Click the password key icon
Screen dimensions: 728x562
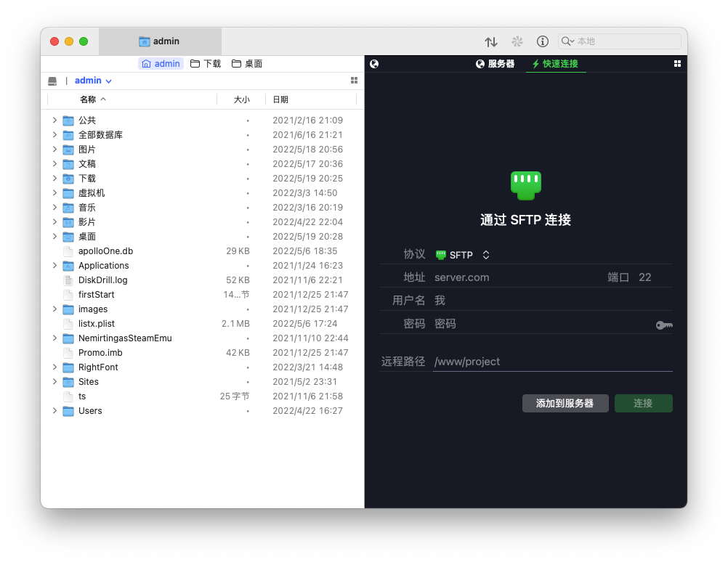pos(664,325)
